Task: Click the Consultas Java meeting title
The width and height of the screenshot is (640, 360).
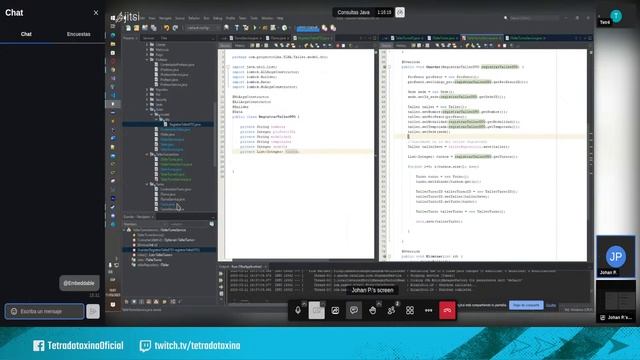Action: pos(353,12)
